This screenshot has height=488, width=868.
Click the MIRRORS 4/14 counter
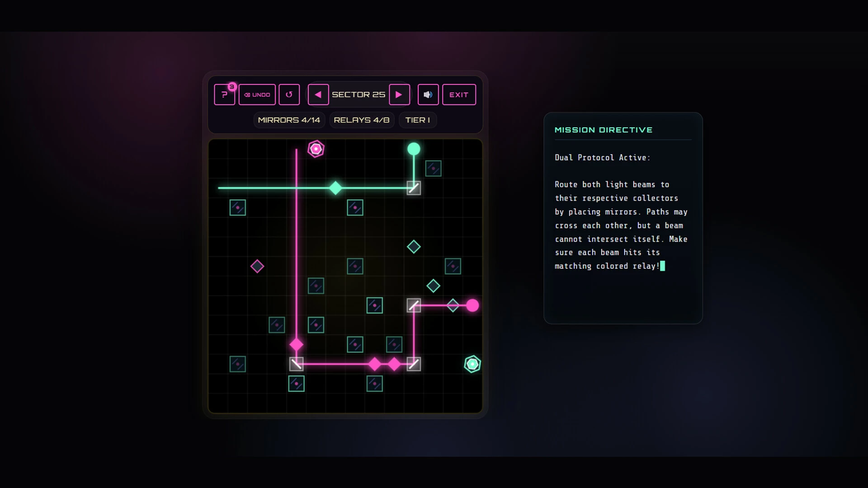(x=289, y=120)
